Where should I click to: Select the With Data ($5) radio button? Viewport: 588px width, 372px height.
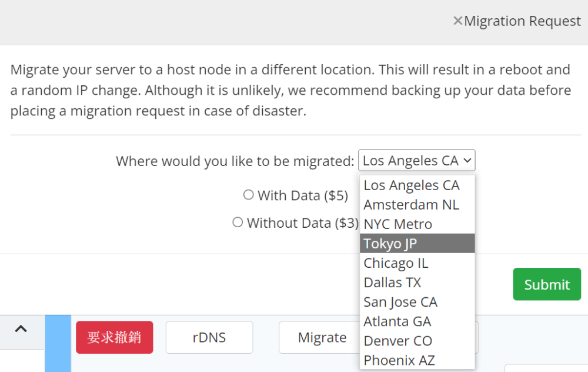coord(248,195)
